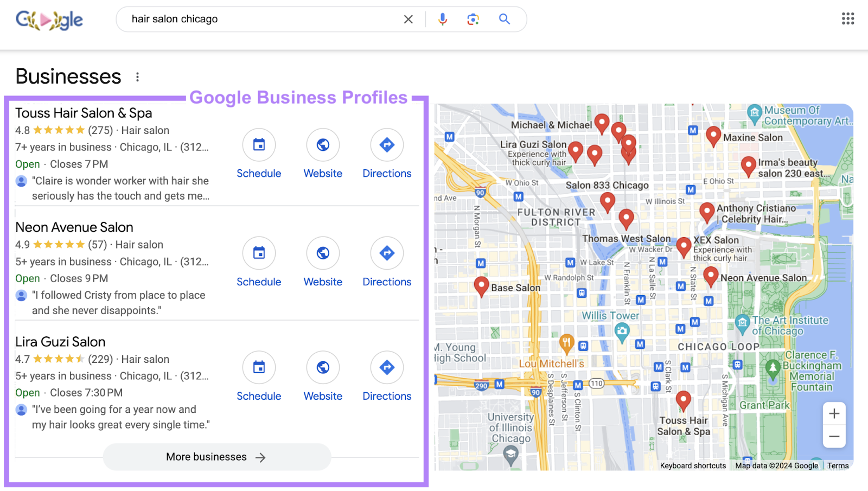Open the Website for Neon Avenue Salon
The width and height of the screenshot is (868, 491).
323,253
